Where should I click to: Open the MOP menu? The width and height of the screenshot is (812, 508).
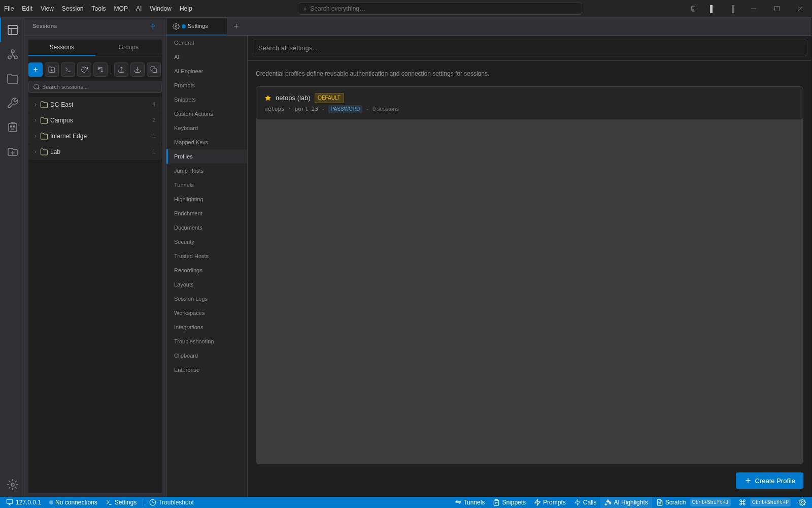click(121, 9)
